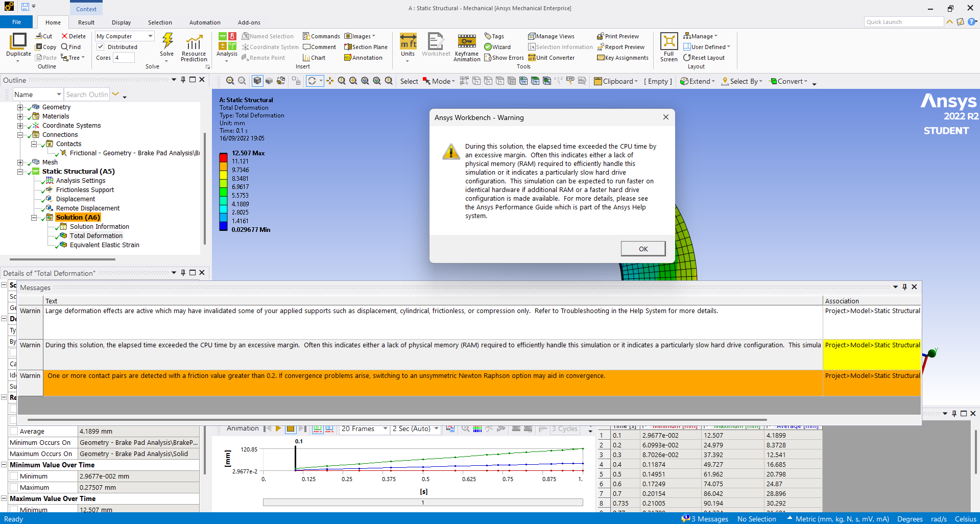The width and height of the screenshot is (980, 524).
Task: Open the Keyframe Animation tool
Action: [x=467, y=47]
